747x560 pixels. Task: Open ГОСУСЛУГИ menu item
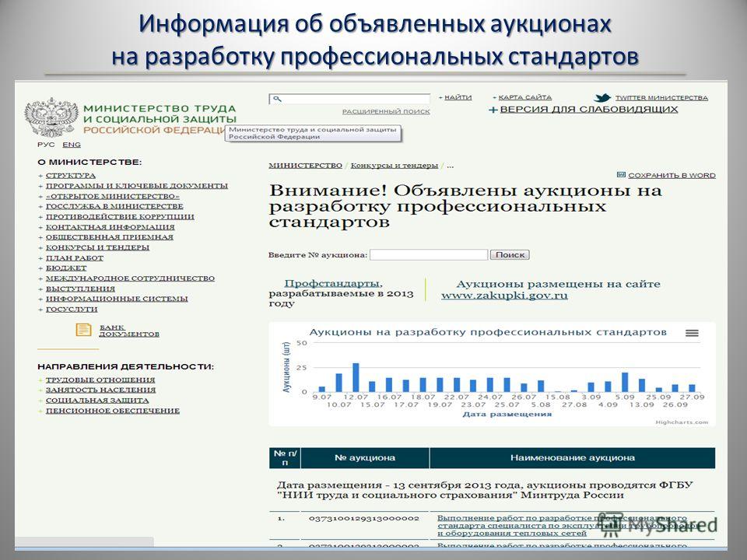[72, 309]
